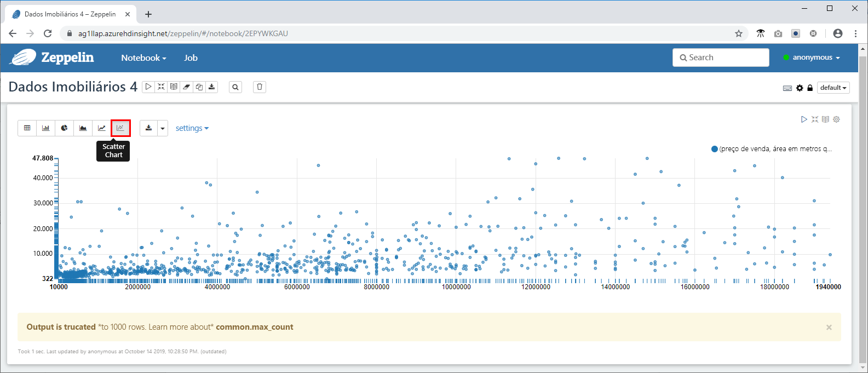Clone this notebook
The height and width of the screenshot is (373, 868).
point(199,87)
